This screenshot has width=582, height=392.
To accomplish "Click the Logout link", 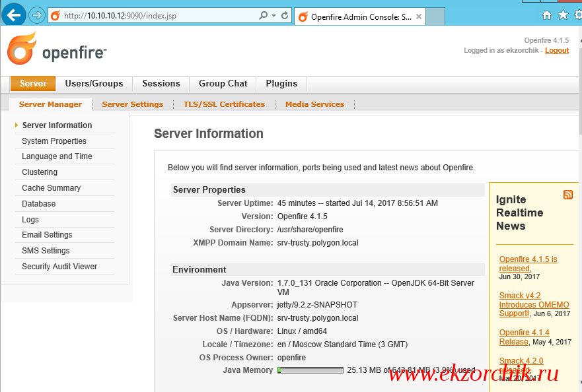I will tap(557, 50).
